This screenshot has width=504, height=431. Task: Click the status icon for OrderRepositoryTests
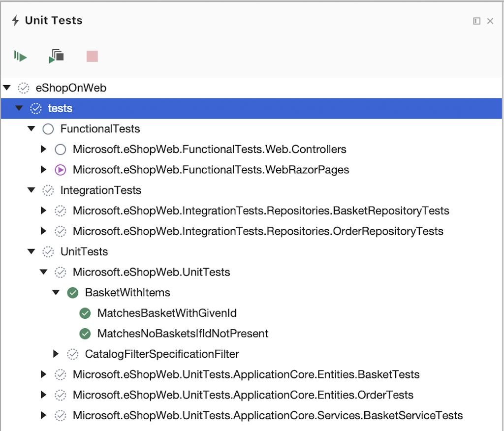61,231
